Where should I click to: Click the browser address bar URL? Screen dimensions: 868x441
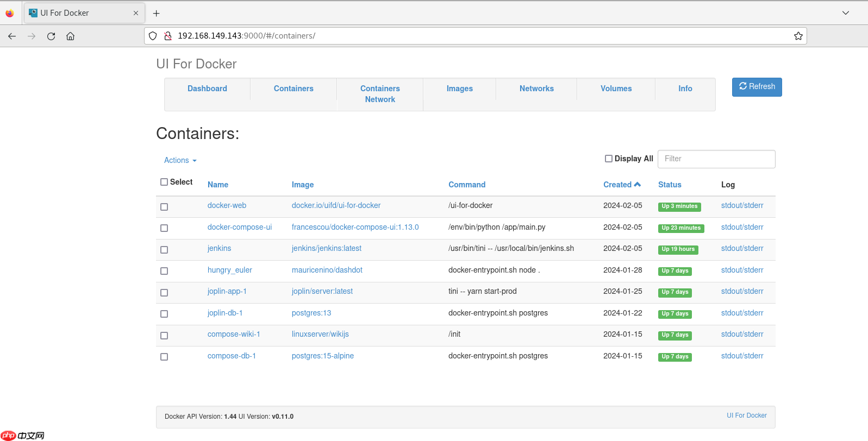pyautogui.click(x=246, y=36)
